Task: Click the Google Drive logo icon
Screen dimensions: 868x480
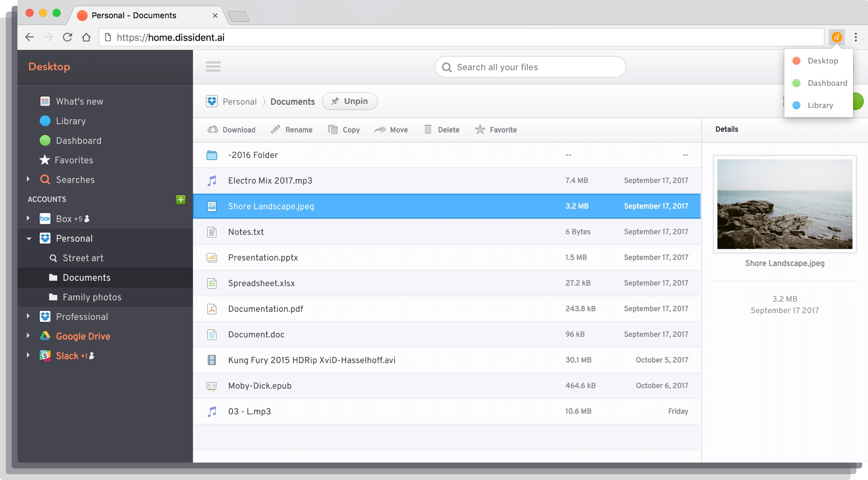Action: pos(45,336)
